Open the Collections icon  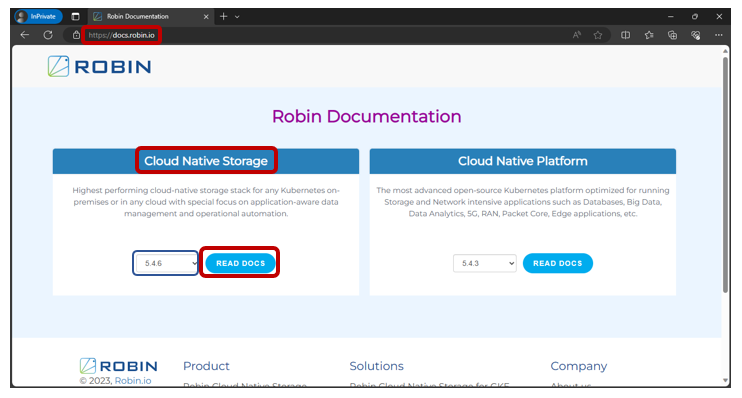(672, 35)
